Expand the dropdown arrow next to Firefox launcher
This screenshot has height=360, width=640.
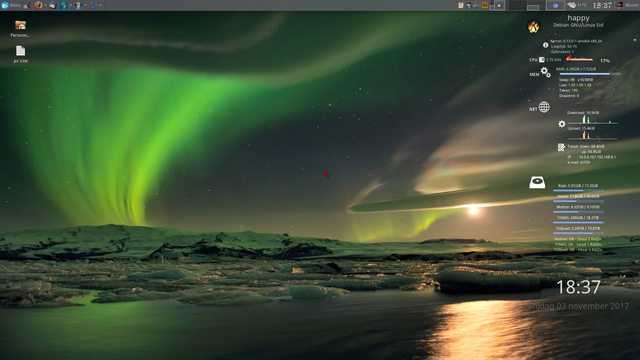pyautogui.click(x=45, y=5)
